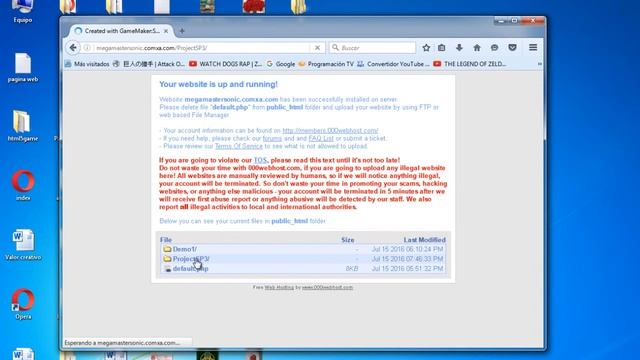This screenshot has width=640, height=360.
Task: Open the forums link
Action: pos(272,138)
